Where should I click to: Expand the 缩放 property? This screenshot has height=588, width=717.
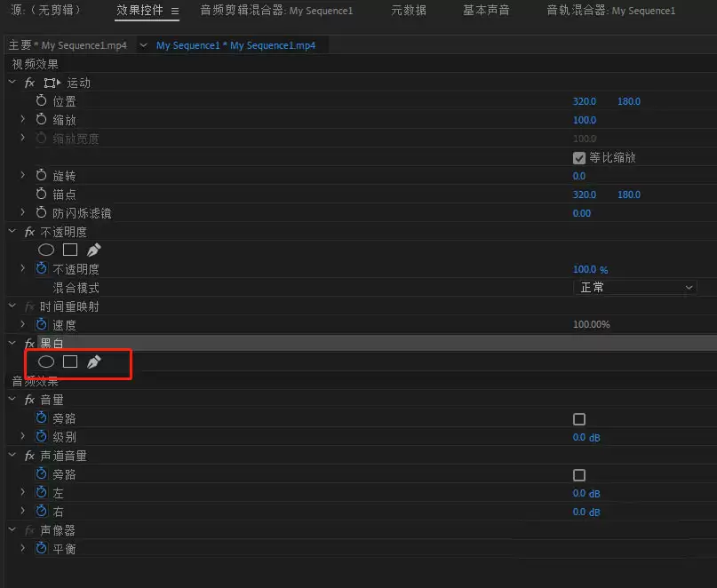tap(22, 119)
